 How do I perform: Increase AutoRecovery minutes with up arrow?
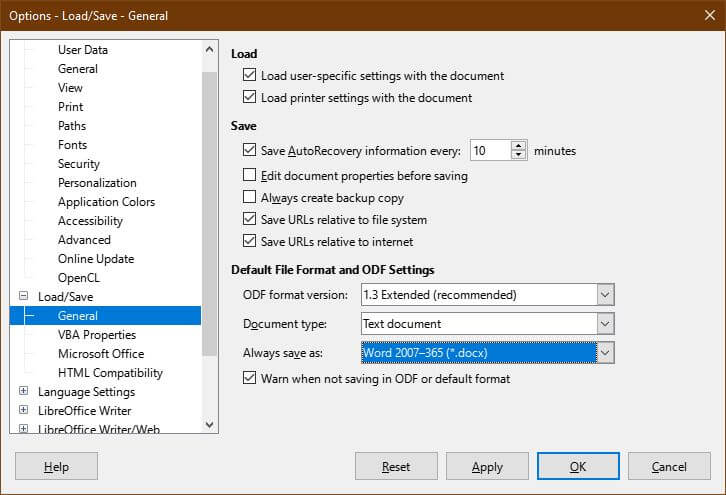(x=518, y=146)
